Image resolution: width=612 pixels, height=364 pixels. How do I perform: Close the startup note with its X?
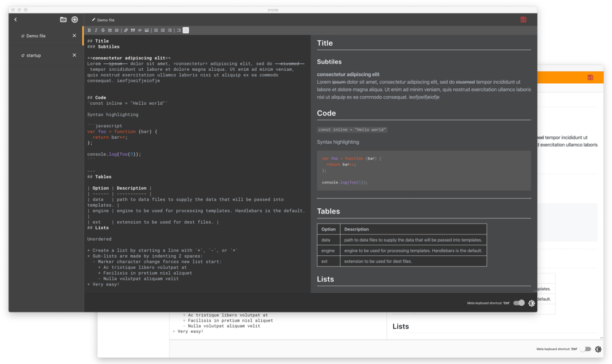(x=74, y=55)
